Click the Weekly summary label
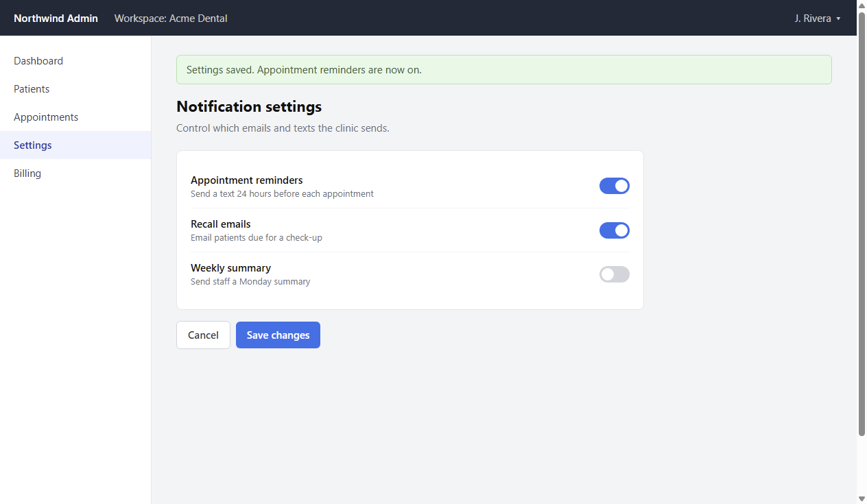This screenshot has height=504, width=867. coord(230,268)
